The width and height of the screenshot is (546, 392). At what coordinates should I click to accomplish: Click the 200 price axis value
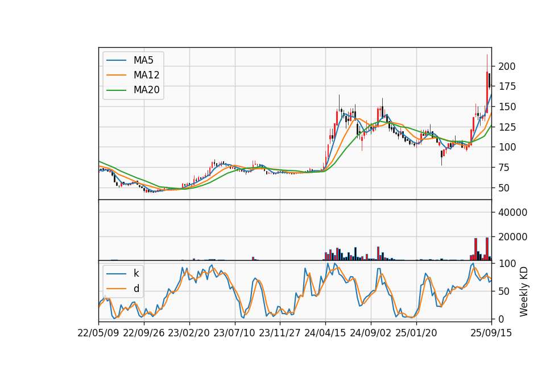(507, 66)
